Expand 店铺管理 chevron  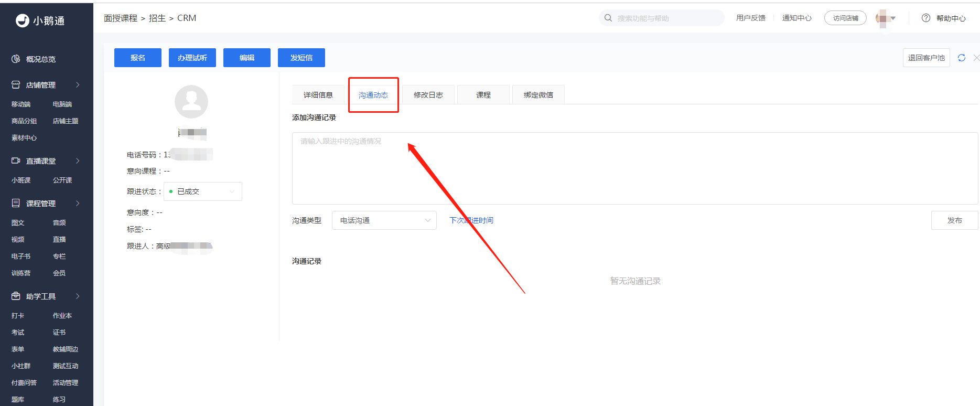(78, 84)
